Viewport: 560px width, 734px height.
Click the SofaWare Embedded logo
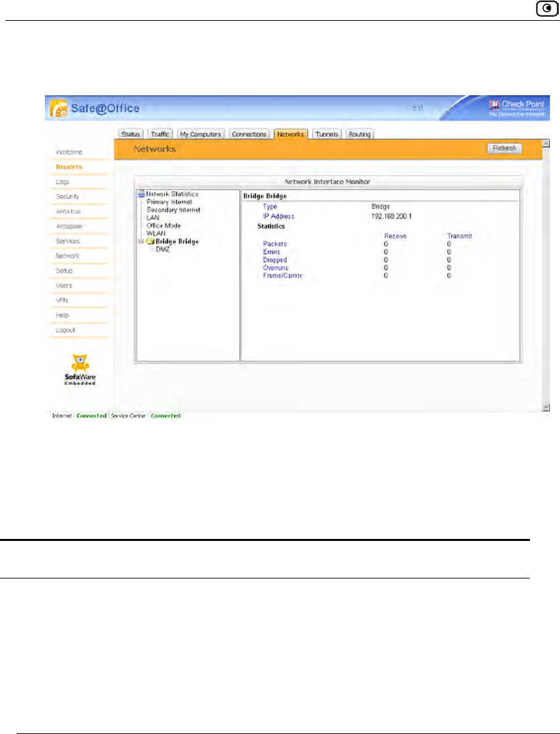(80, 370)
